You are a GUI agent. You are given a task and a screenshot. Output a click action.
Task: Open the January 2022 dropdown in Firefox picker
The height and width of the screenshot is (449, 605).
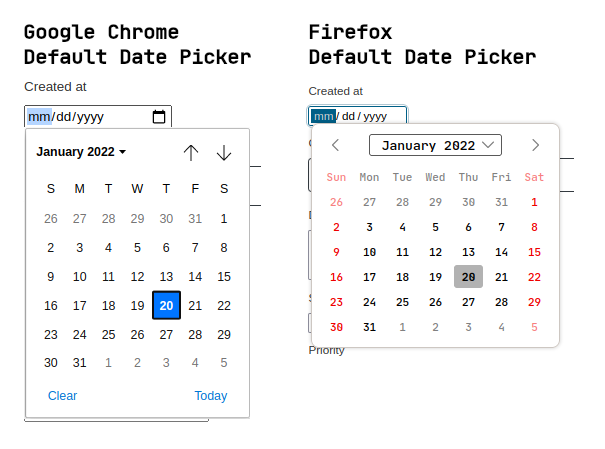tap(435, 145)
